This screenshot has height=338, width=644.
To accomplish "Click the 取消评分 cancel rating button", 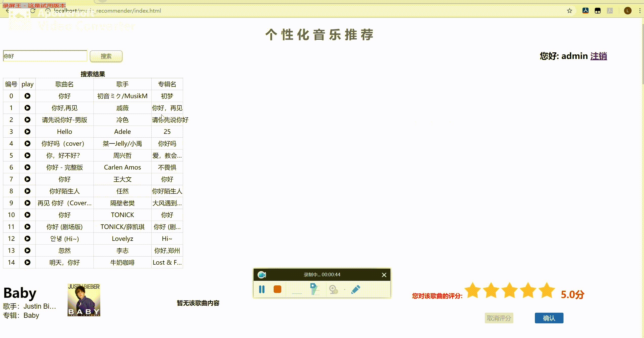I will (499, 318).
